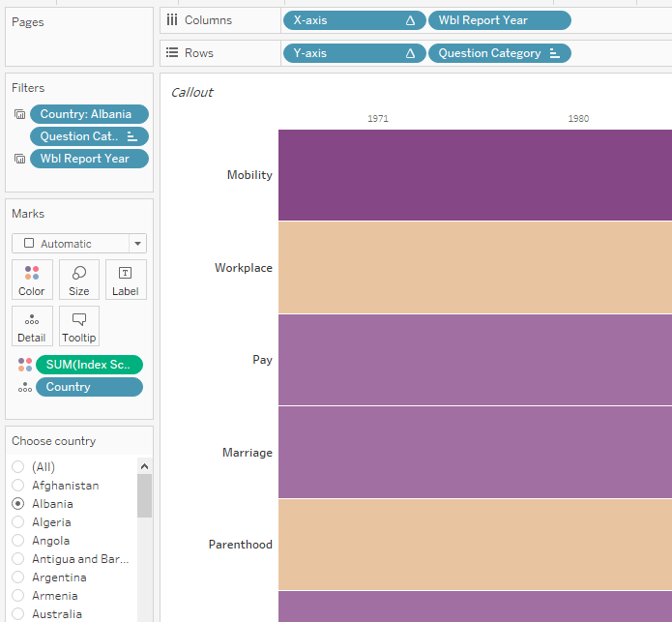
Task: Click the tan Workplace color bar
Action: [475, 267]
